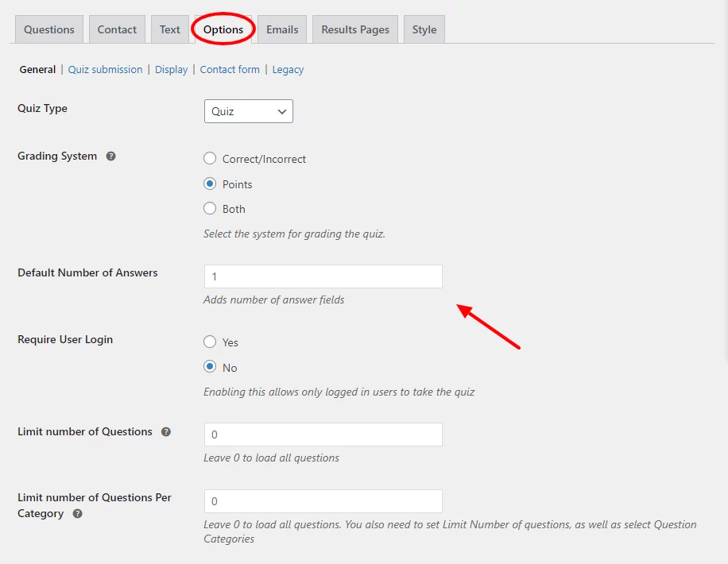Focus Questions Per Category limit field

pyautogui.click(x=323, y=501)
